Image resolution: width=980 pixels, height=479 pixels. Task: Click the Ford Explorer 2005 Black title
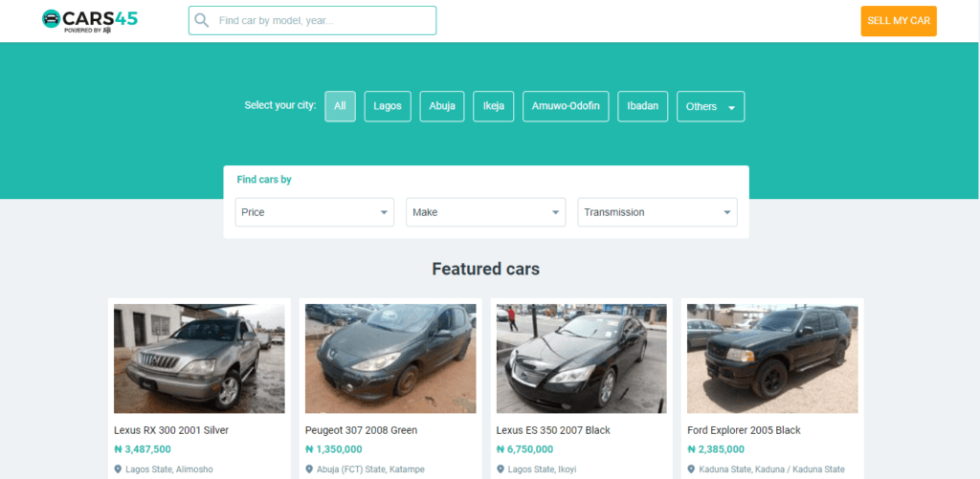(744, 430)
